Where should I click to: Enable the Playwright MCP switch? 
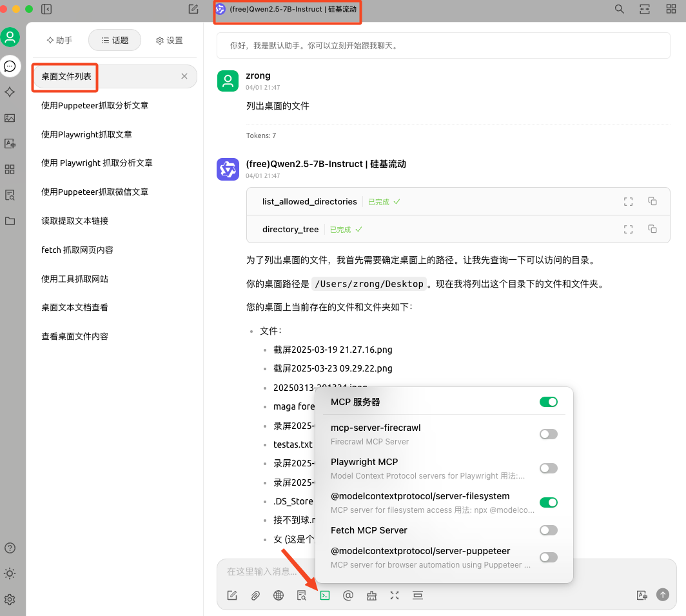pyautogui.click(x=549, y=468)
